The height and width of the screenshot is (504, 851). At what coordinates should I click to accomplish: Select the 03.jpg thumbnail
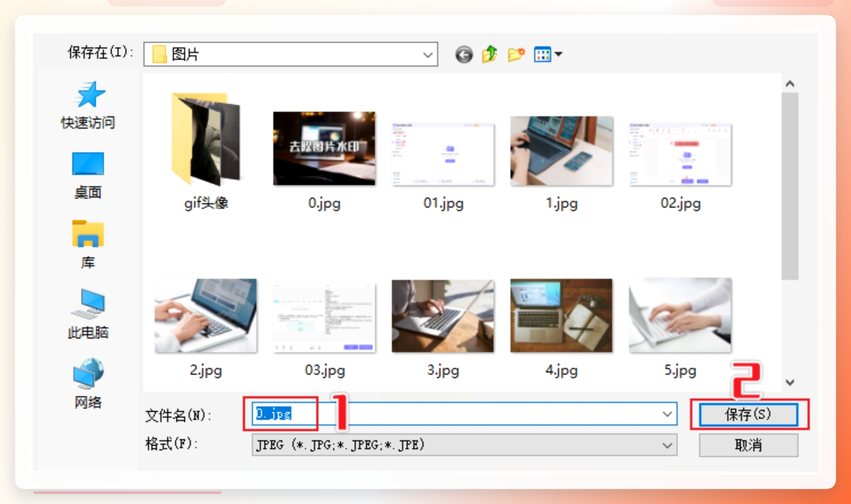point(324,318)
